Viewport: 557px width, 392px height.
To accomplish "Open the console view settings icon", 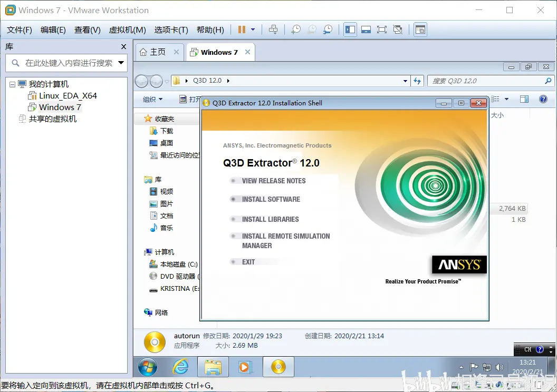I will pyautogui.click(x=420, y=30).
